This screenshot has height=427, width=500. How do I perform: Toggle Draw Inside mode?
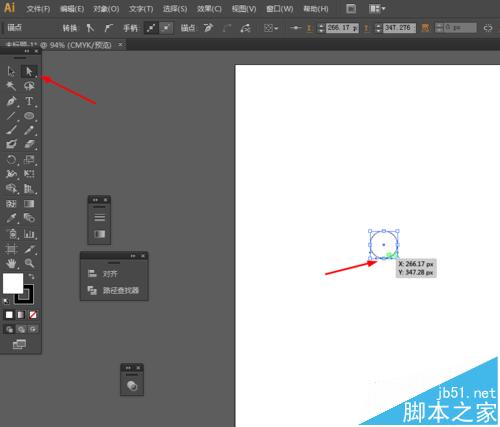point(33,329)
